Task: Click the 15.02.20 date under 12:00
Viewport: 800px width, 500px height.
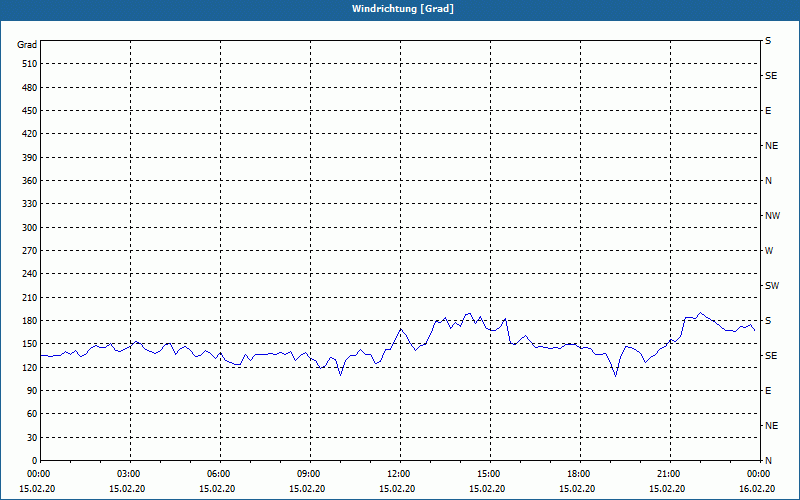Action: [397, 489]
